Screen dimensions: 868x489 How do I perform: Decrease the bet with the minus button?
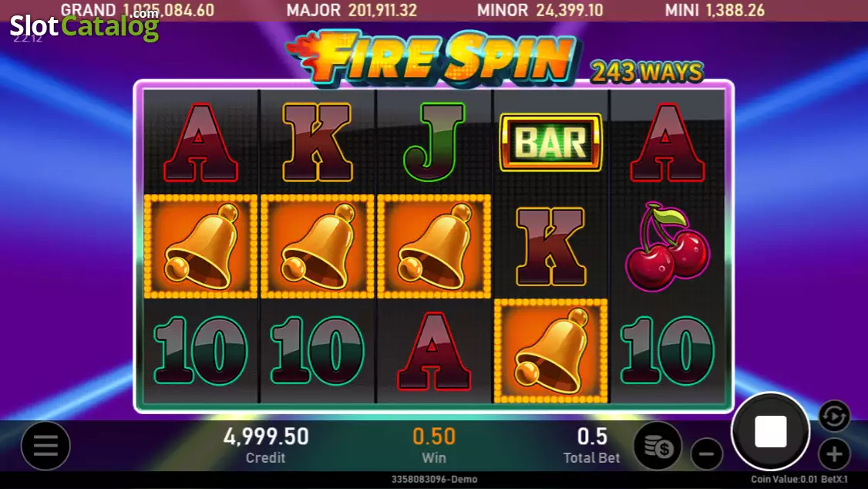(x=706, y=454)
